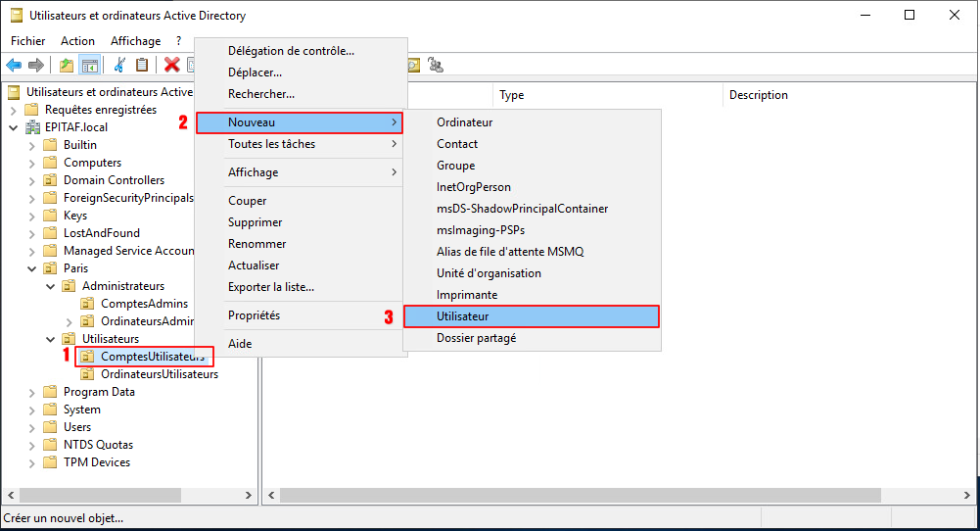980x531 pixels.
Task: Click the EPITAF.local domain icon
Action: tap(32, 127)
